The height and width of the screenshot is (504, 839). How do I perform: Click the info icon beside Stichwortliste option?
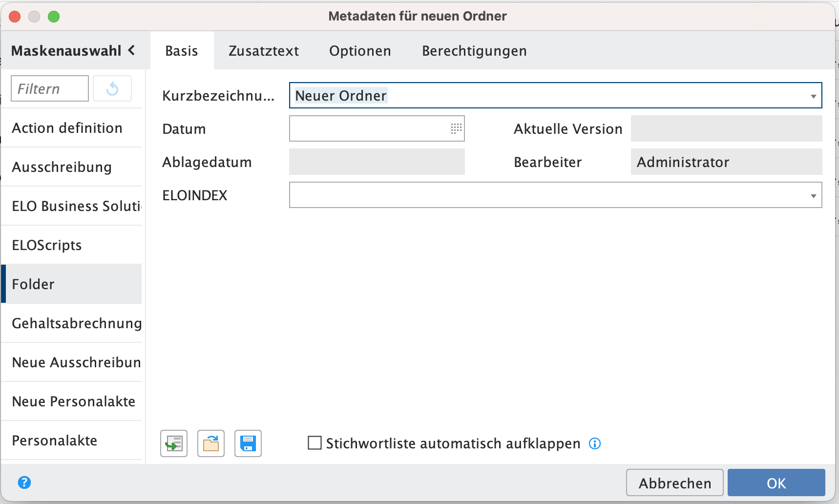click(x=595, y=443)
